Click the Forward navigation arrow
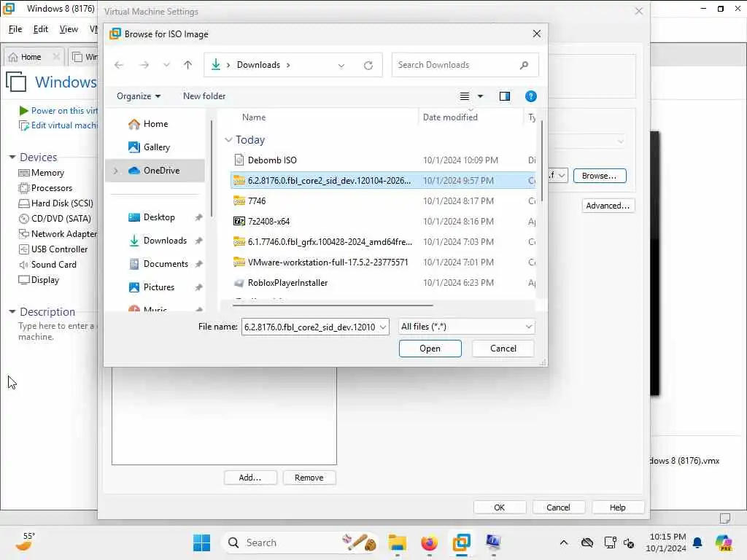 144,65
